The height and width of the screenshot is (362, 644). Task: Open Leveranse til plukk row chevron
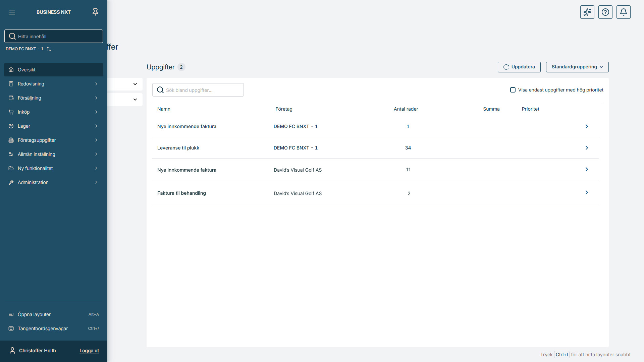(586, 148)
